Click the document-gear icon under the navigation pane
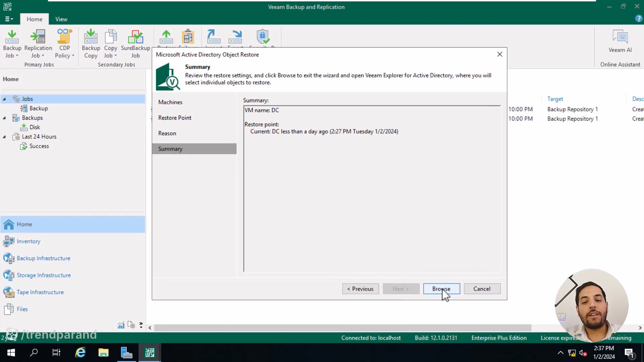Viewport: 644px width, 362px height. pos(131,325)
